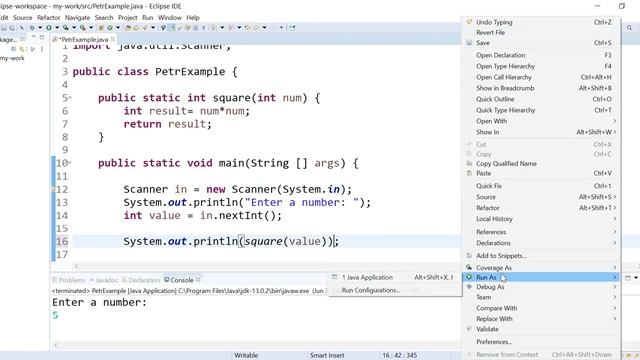The image size is (640, 360).
Task: Open the Run button dropdown arrow
Action: 57,28
